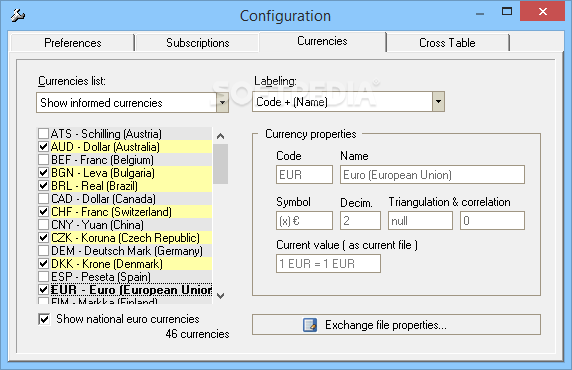Click the Exchange file properties button
Screen dimensions: 572x370
[x=396, y=325]
